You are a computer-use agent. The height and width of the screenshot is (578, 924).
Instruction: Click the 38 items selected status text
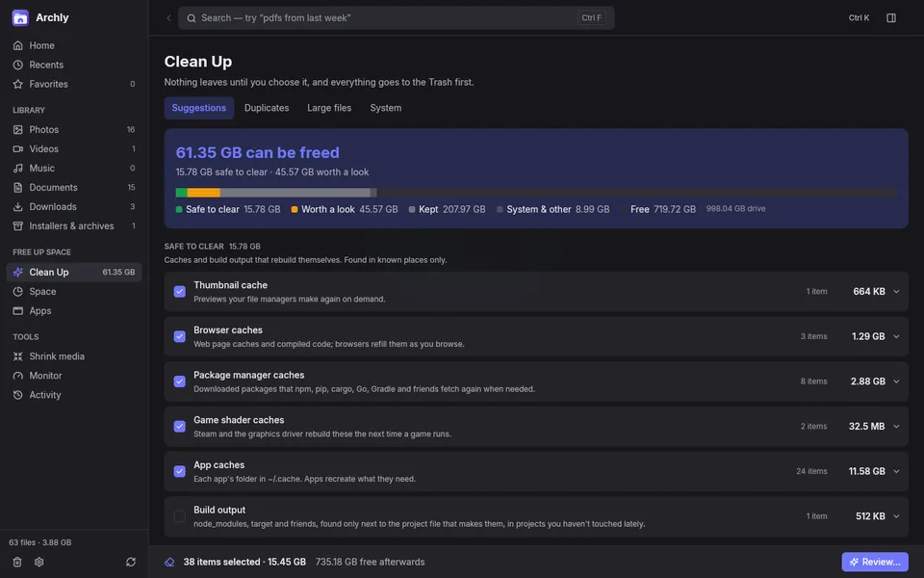click(x=244, y=562)
